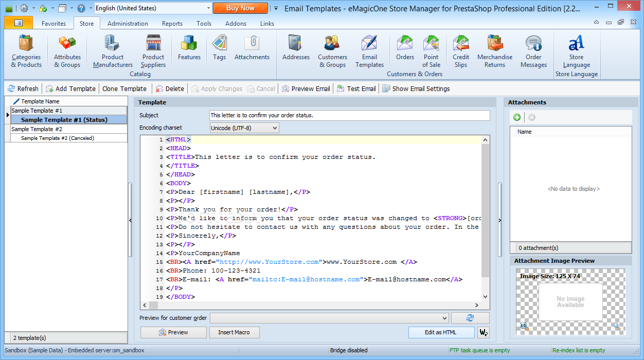Open Merchandise Returns
This screenshot has height=360, width=644.
(495, 51)
